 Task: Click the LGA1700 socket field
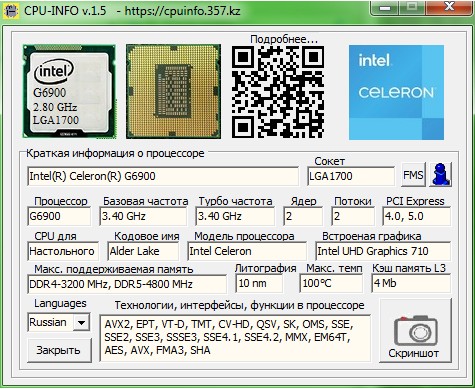[351, 176]
